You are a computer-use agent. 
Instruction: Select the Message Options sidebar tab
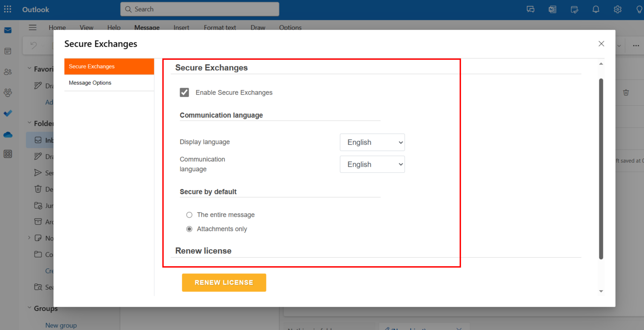pyautogui.click(x=109, y=83)
